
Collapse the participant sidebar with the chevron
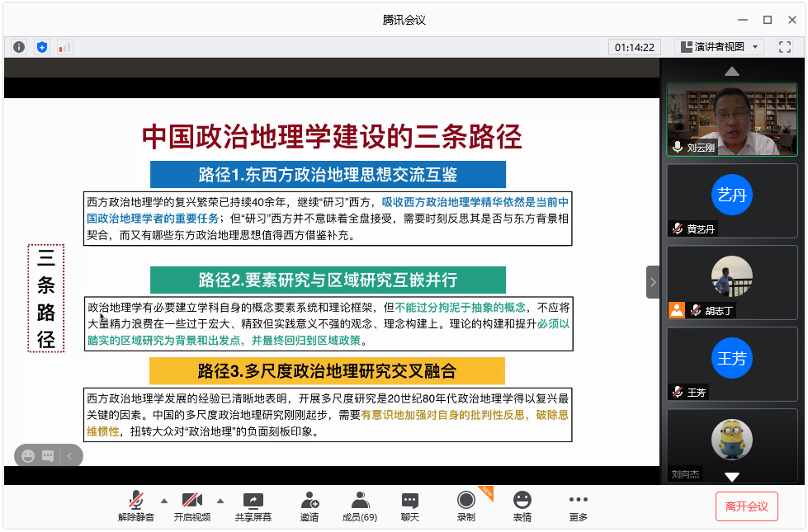coord(653,282)
